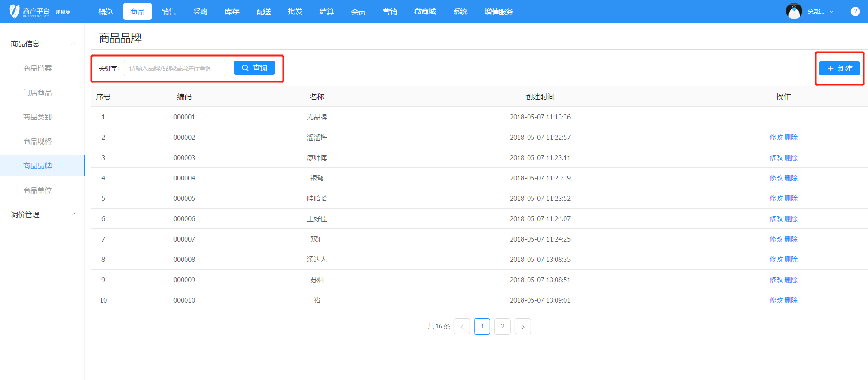Click the 查询 search button

(254, 68)
